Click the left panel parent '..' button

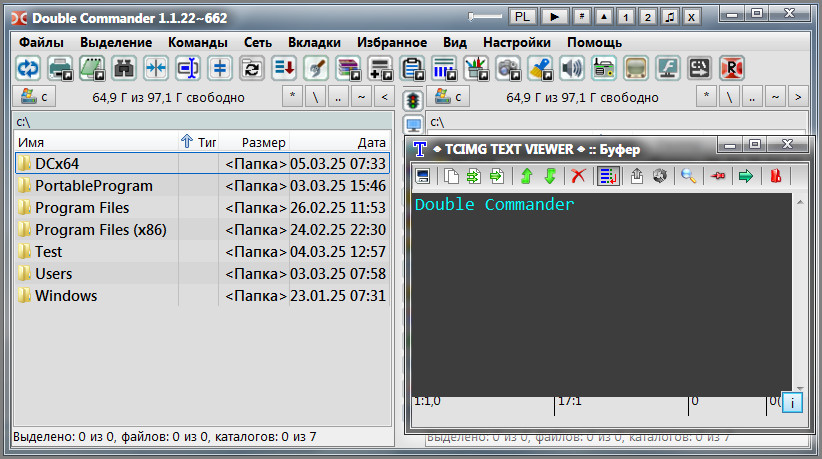[339, 97]
